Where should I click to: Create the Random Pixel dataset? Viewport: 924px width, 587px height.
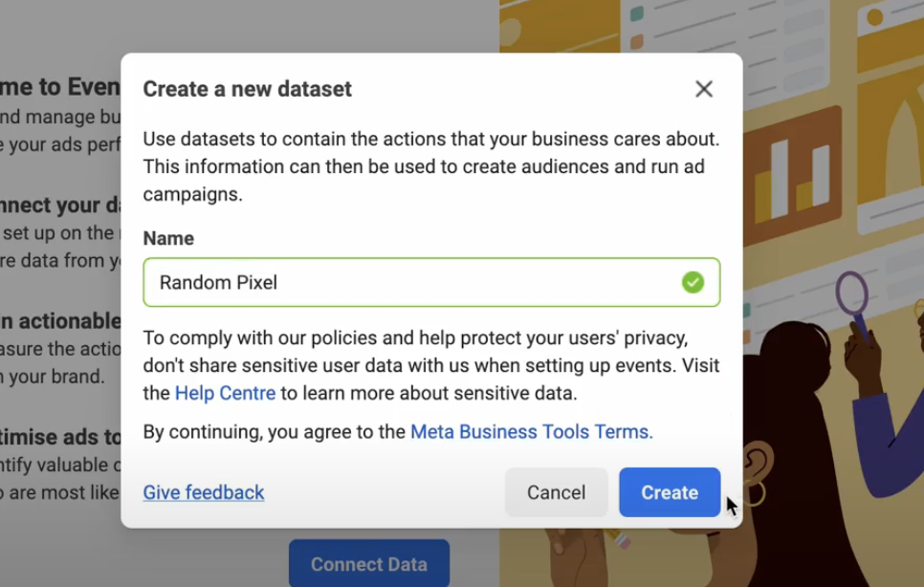point(669,492)
